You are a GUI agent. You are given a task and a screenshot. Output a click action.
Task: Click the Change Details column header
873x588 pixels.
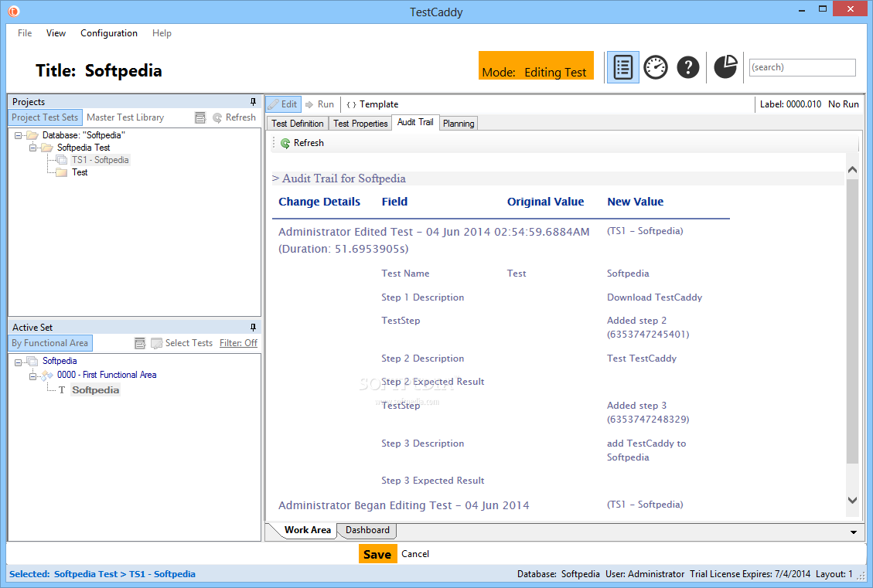click(x=319, y=202)
